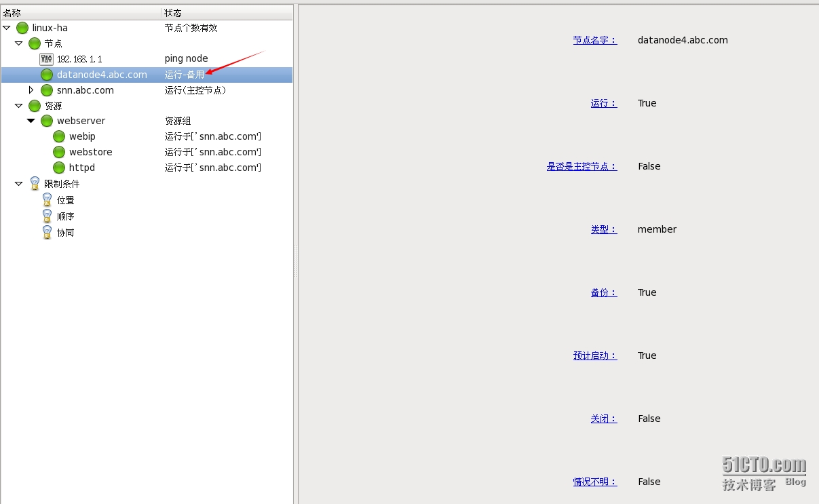Image resolution: width=819 pixels, height=504 pixels.
Task: Click the green icon of webserver group
Action: 47,121
